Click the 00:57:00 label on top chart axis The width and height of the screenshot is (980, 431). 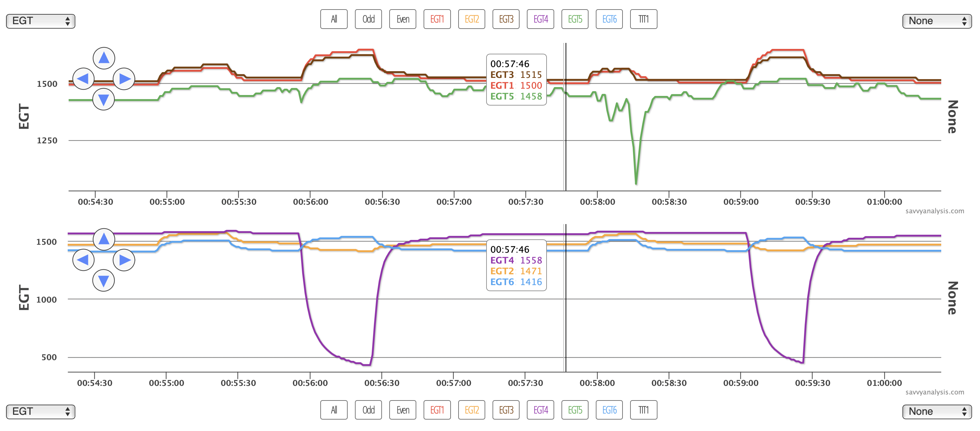pyautogui.click(x=454, y=202)
